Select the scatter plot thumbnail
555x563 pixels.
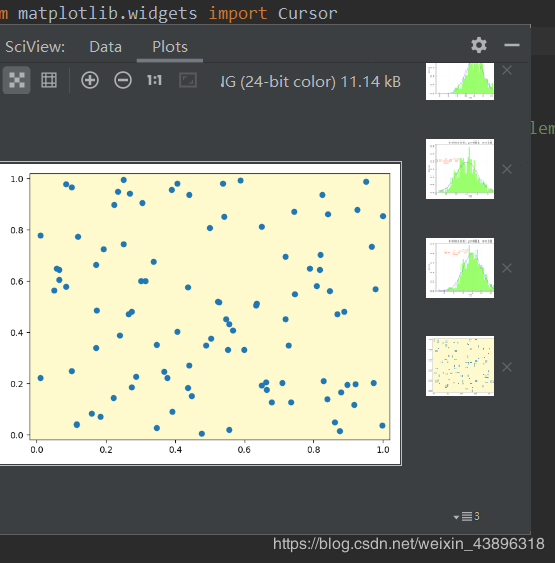point(460,366)
